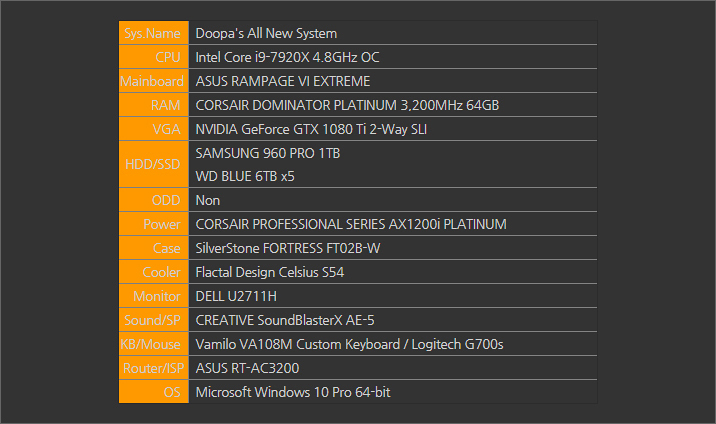Select the "Non" ODD value

point(208,200)
